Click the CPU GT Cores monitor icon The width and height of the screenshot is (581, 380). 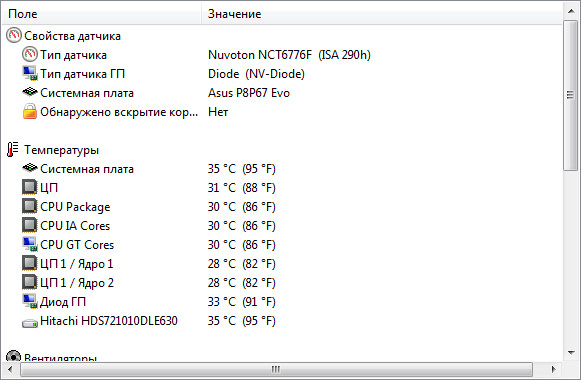click(x=30, y=244)
